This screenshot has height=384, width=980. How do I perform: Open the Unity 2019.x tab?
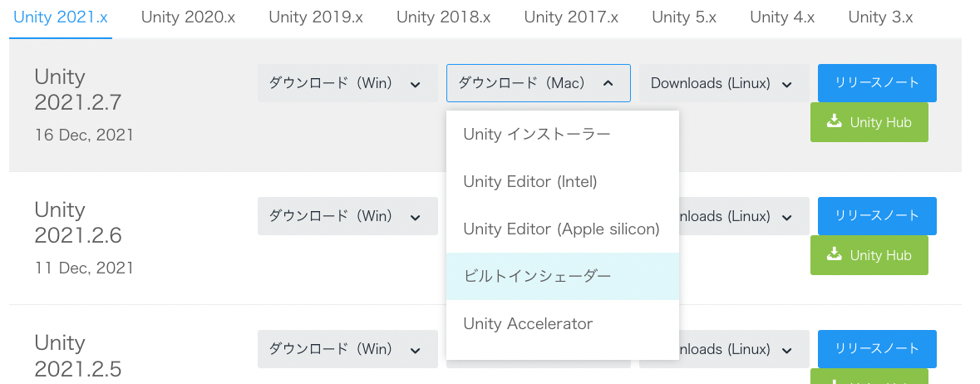point(316,17)
